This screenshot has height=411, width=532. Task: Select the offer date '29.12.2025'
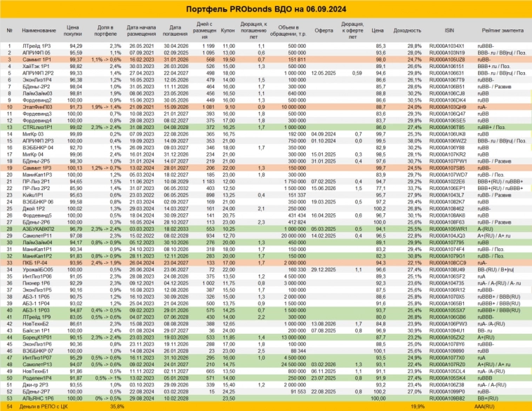tap(324, 269)
